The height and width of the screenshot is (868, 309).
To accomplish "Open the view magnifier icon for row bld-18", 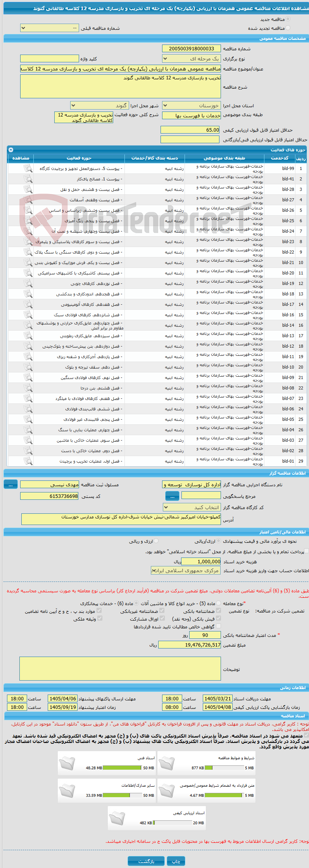I will [x=28, y=294].
